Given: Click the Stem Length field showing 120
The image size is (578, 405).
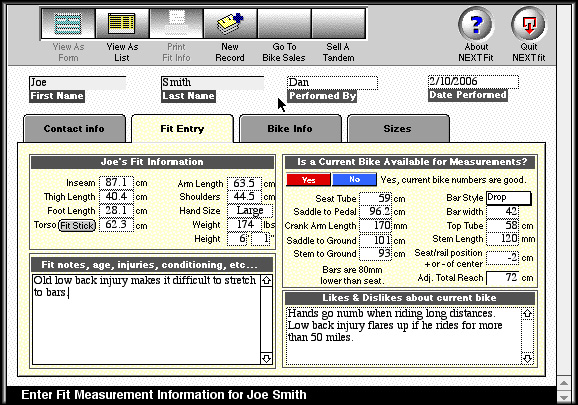Looking at the screenshot, I should point(502,239).
